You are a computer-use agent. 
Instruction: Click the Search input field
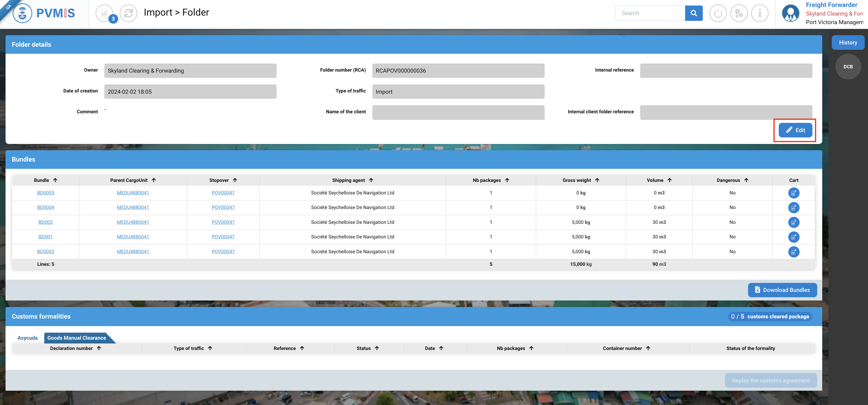point(650,13)
